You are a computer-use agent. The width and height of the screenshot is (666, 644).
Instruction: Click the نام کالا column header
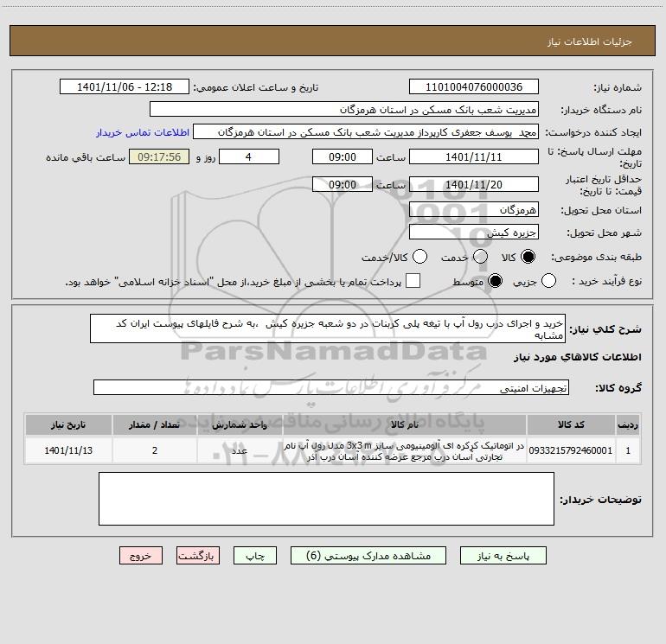pos(405,424)
